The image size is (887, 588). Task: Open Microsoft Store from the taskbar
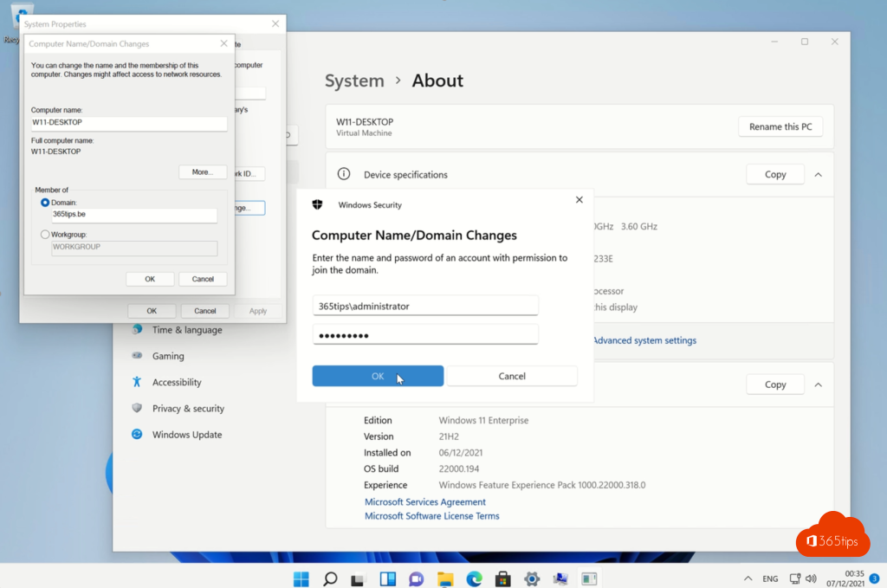click(x=503, y=579)
